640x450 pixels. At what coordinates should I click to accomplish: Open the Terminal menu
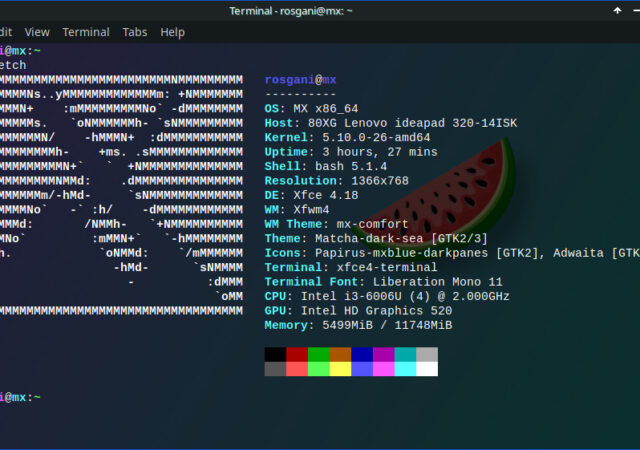click(86, 32)
